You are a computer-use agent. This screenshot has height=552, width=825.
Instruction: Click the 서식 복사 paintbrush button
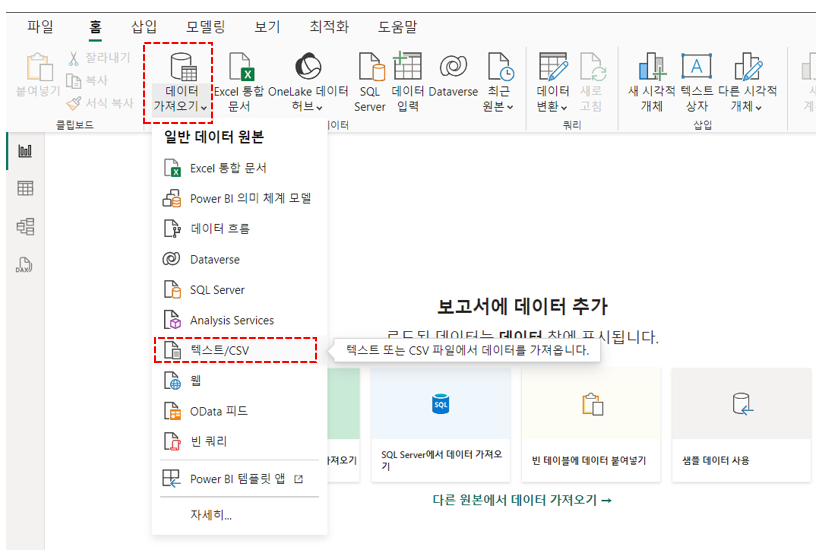click(100, 103)
